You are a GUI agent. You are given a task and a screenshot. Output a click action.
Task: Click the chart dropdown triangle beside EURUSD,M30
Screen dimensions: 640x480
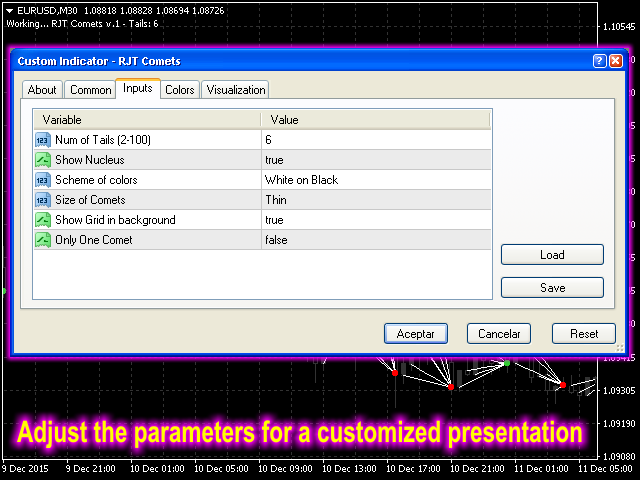pos(9,11)
